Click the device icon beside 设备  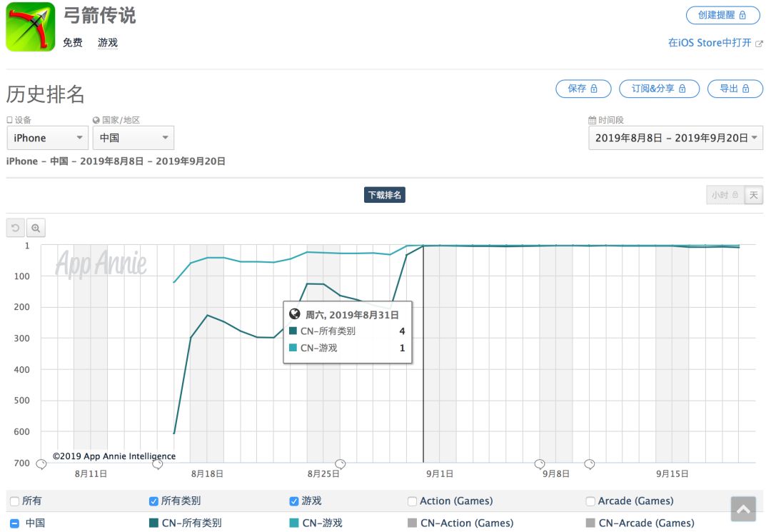(9, 120)
